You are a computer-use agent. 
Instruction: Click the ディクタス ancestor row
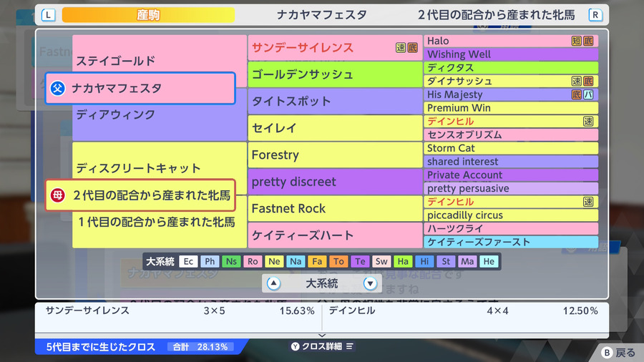(x=511, y=68)
